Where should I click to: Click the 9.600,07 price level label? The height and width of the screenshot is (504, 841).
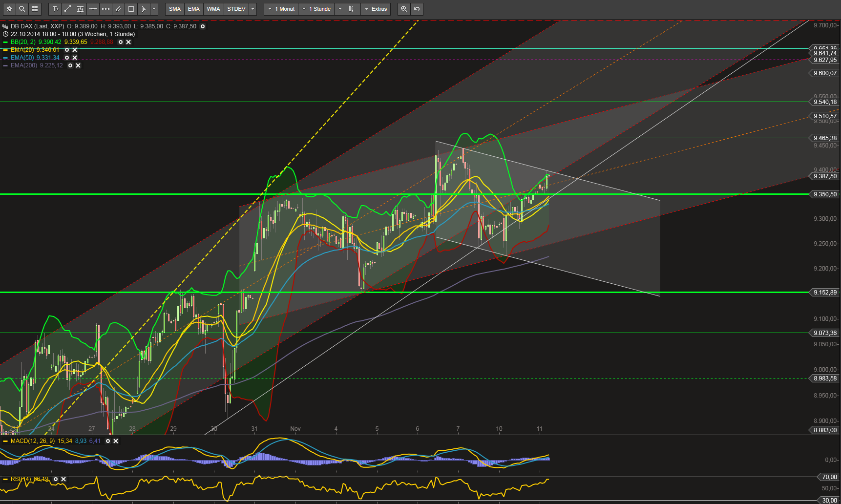point(825,73)
